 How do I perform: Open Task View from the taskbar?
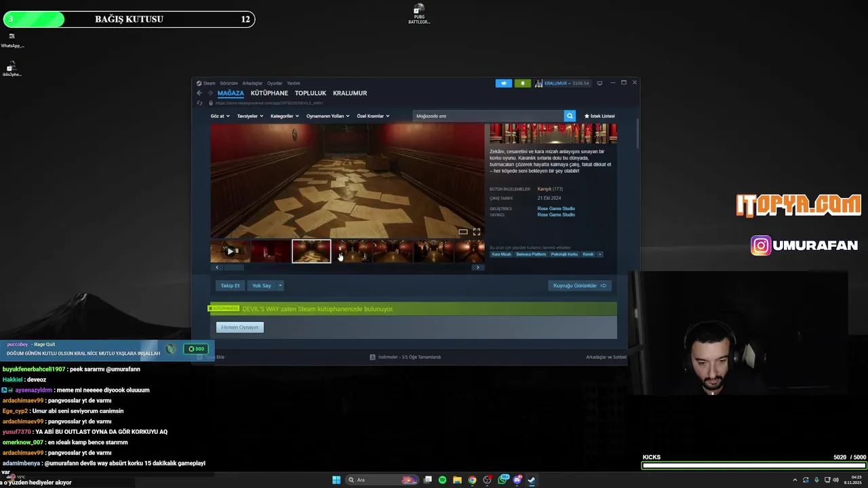pos(428,480)
